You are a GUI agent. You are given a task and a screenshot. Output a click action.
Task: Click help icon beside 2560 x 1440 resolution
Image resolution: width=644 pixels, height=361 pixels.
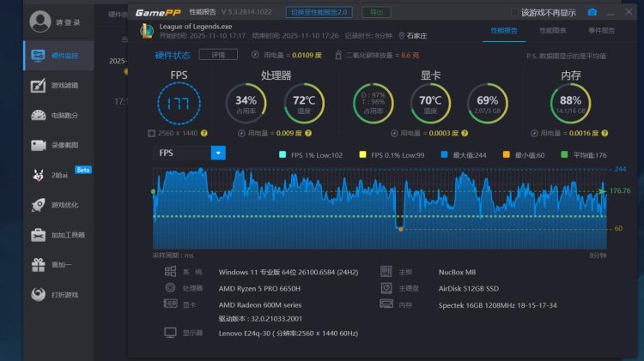coord(204,133)
